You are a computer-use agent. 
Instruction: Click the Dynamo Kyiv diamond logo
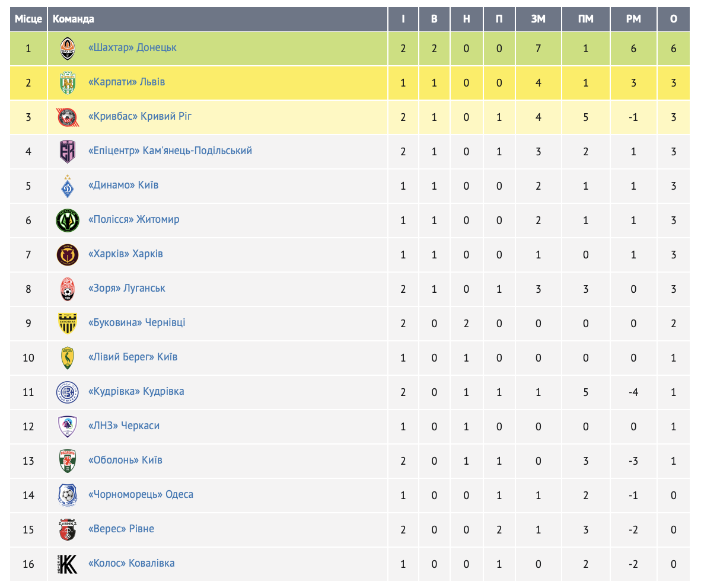click(x=68, y=186)
